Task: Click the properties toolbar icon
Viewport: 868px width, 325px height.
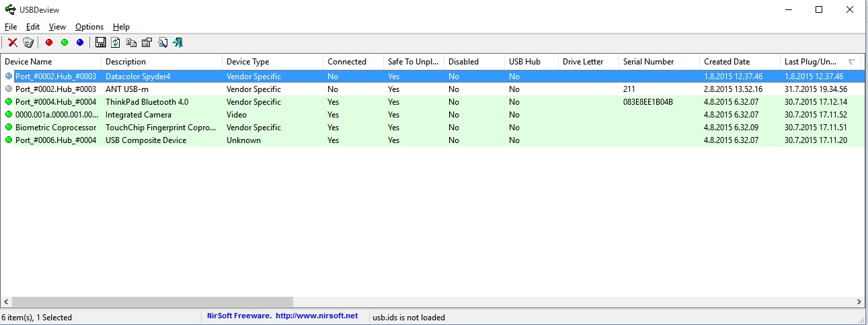Action: point(147,42)
